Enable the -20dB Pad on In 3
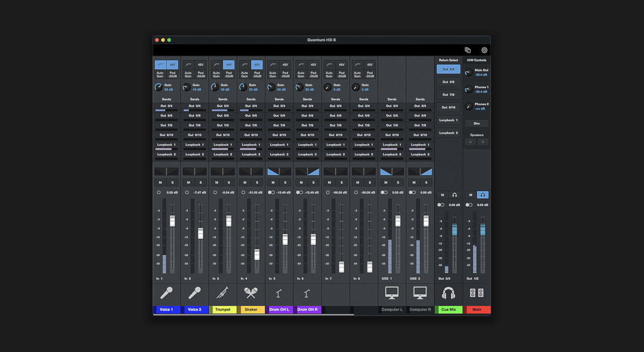Screen dimensions: 644x352 pyautogui.click(x=228, y=74)
